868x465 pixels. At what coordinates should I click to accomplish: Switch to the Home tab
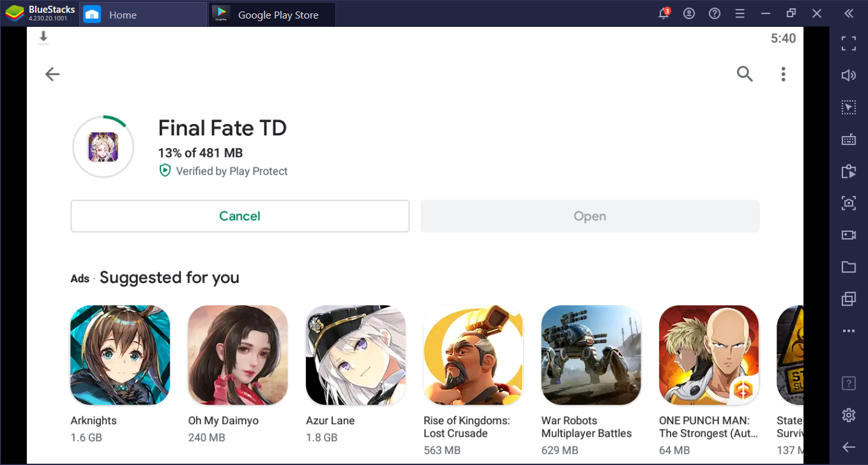[x=143, y=15]
